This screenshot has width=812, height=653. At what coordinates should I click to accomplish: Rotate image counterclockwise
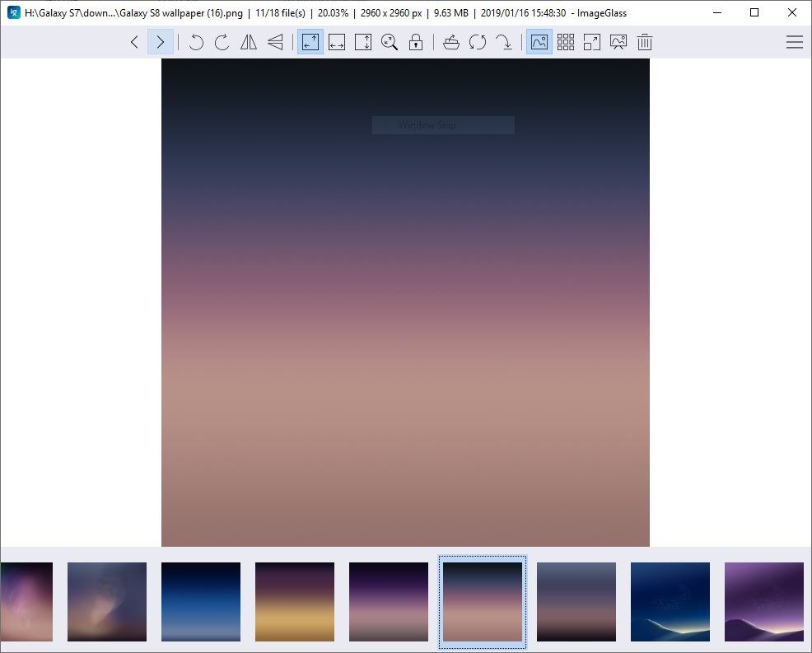pos(196,42)
